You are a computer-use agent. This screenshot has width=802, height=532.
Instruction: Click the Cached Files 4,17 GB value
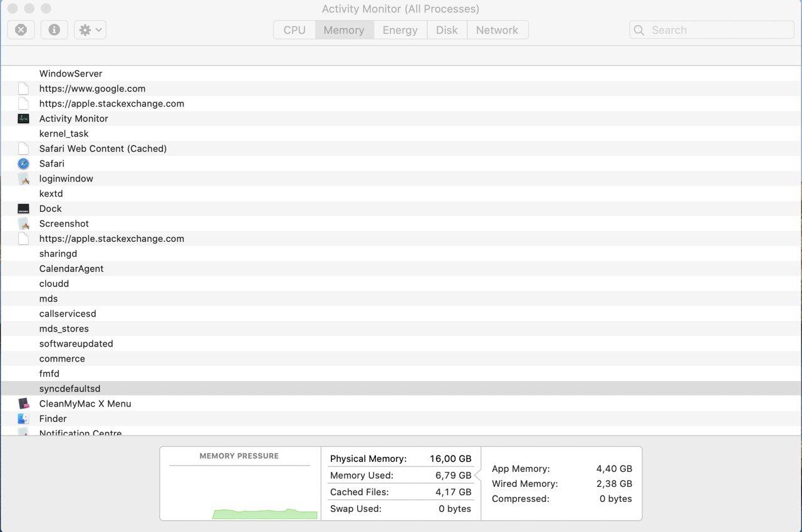coord(453,493)
